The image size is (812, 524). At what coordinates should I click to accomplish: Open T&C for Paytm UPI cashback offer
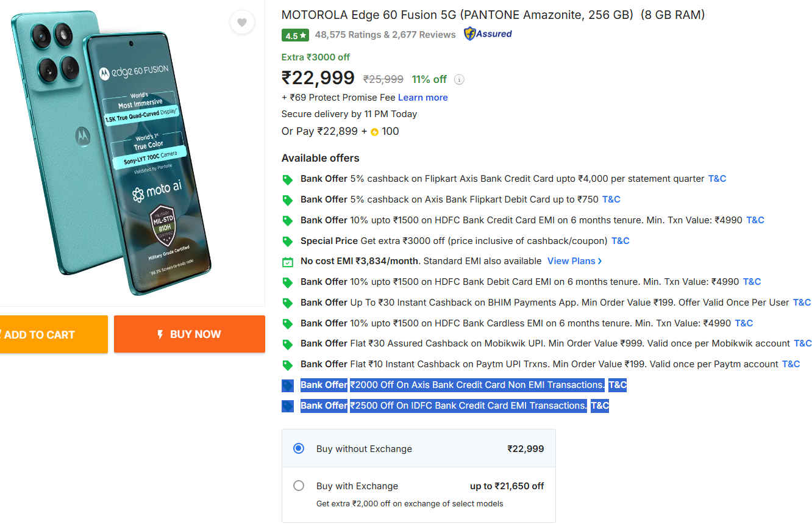(791, 364)
